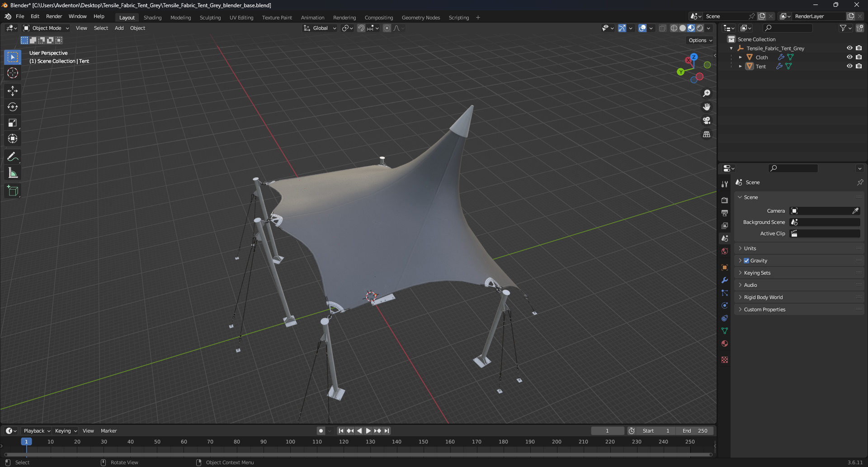Play the animation forward
This screenshot has width=868, height=467.
coord(368,431)
